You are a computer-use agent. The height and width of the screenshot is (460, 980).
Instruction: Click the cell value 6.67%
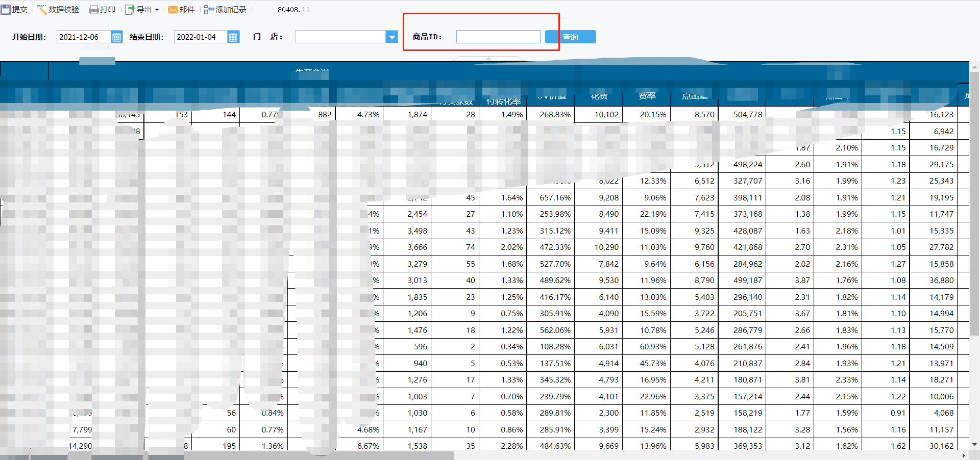pos(368,446)
